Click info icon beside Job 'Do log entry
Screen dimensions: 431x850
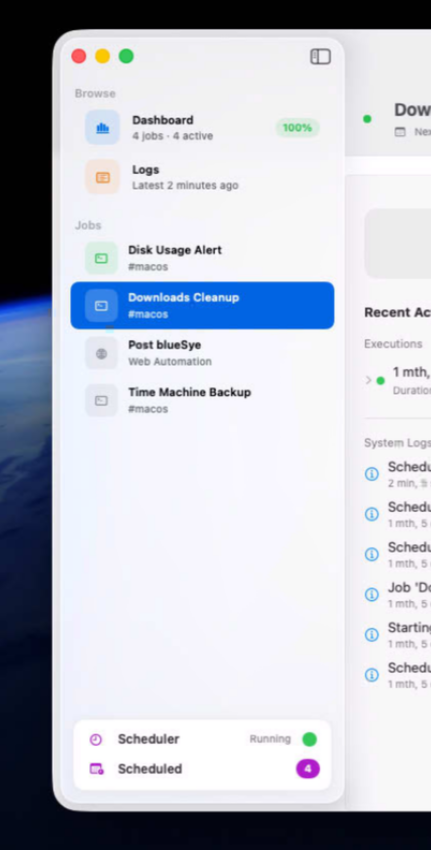tap(371, 594)
